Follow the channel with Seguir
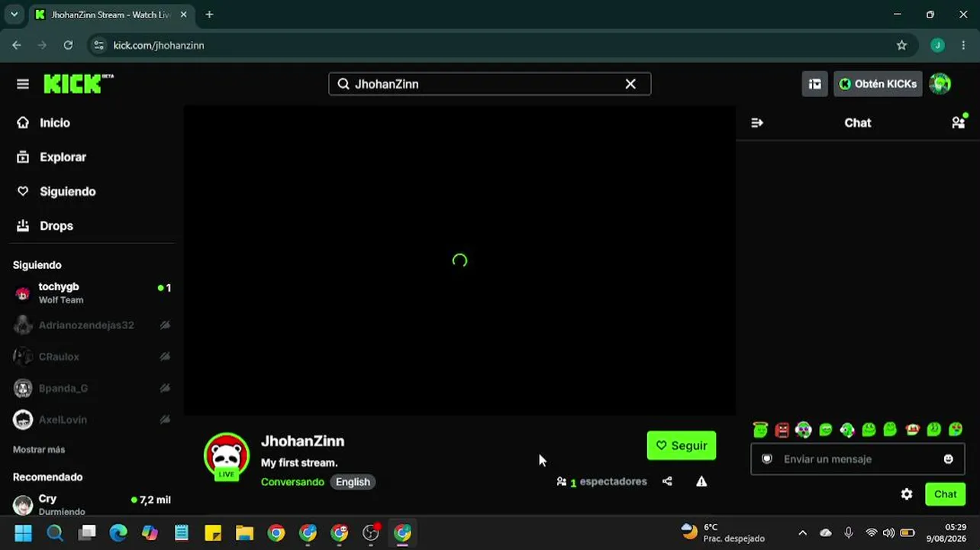980x550 pixels. [682, 446]
